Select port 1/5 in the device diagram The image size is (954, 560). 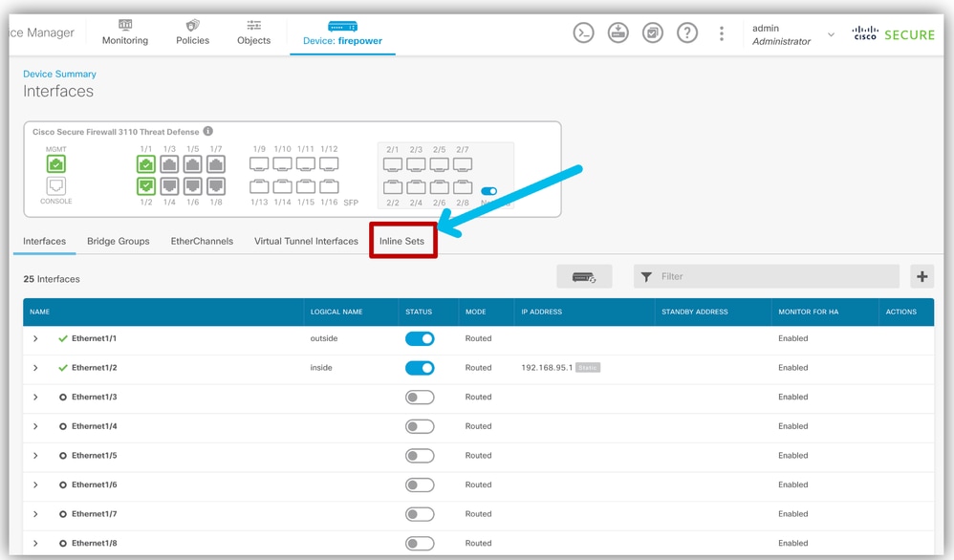click(193, 164)
